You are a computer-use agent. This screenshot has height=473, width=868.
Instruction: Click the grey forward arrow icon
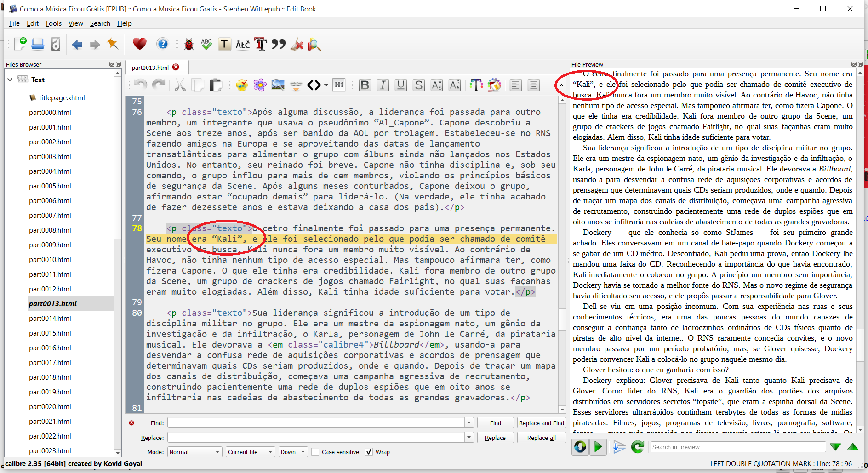[95, 45]
